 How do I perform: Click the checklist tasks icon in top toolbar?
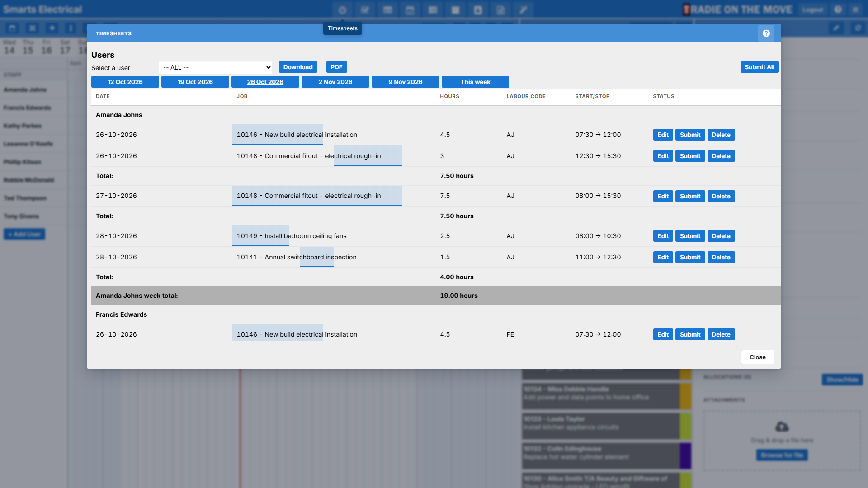tap(365, 10)
